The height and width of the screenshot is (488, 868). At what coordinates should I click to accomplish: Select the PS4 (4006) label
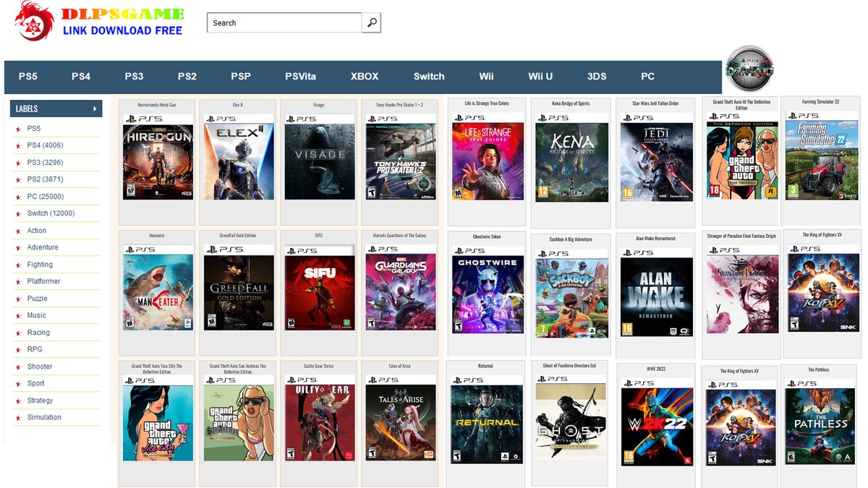point(45,145)
